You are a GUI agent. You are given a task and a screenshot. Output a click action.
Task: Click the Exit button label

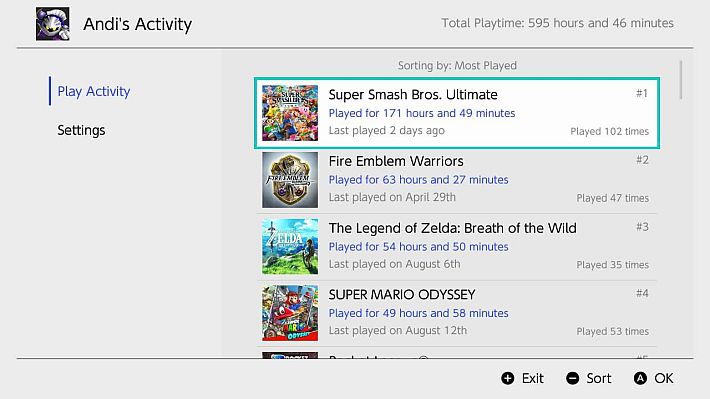[532, 378]
